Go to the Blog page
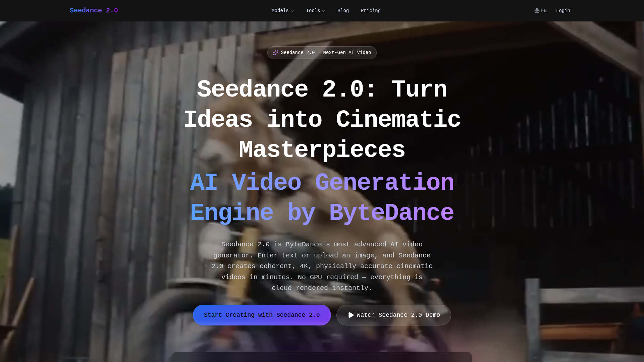 click(343, 11)
